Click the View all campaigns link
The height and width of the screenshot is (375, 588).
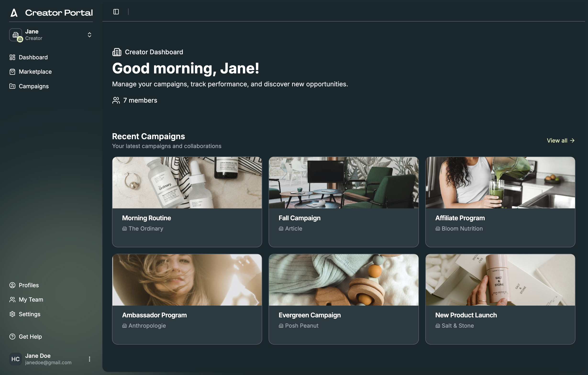coord(560,141)
